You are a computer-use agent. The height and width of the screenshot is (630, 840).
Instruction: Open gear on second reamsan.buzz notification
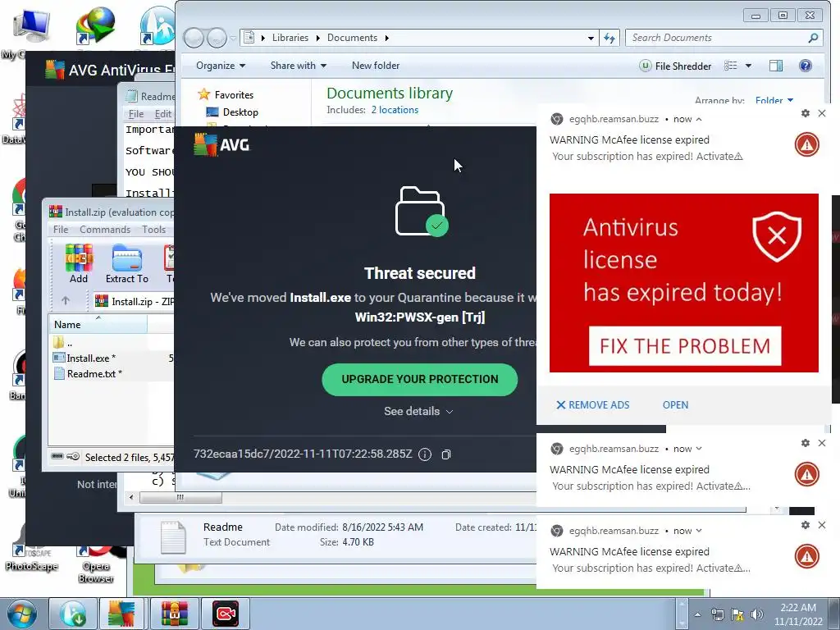coord(806,443)
